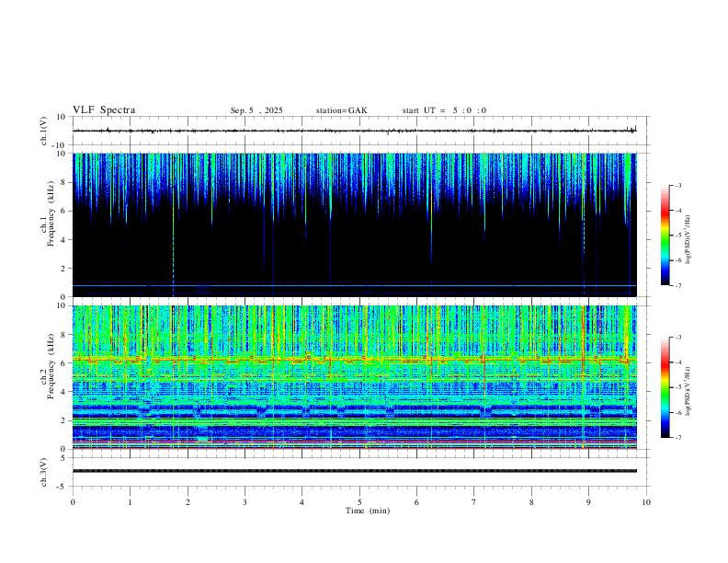Click the ch.1 frequency axis "6" tick label
The height and width of the screenshot is (563, 728).
(64, 211)
